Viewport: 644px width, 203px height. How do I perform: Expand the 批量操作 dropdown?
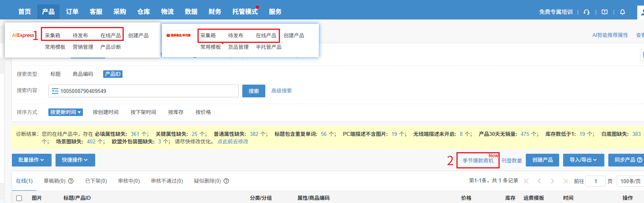31,160
